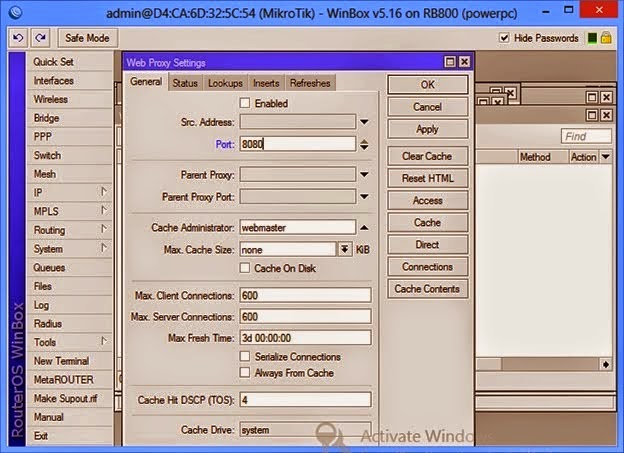
Task: Switch to the General tab
Action: pyautogui.click(x=146, y=82)
